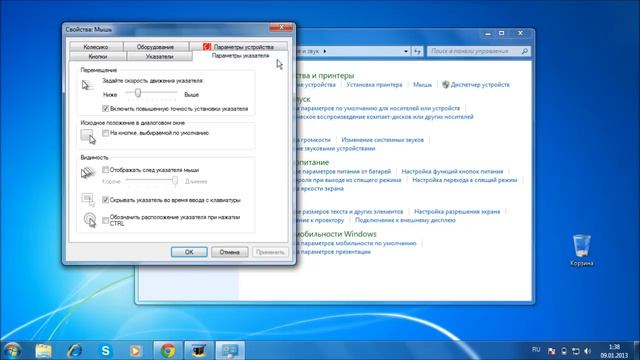Viewport: 640px width, 360px height.
Task: Click 'размеров текста и других элементов' link
Action: tap(349, 211)
